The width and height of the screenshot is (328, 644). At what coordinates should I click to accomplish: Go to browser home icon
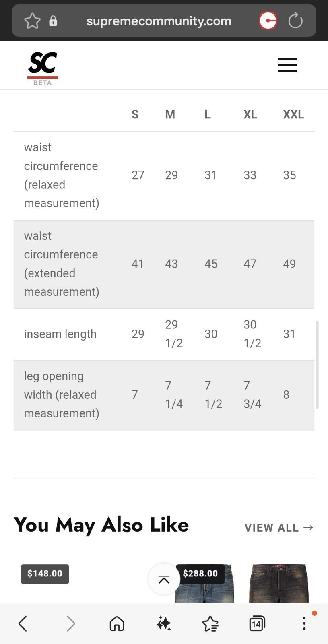[117, 623]
